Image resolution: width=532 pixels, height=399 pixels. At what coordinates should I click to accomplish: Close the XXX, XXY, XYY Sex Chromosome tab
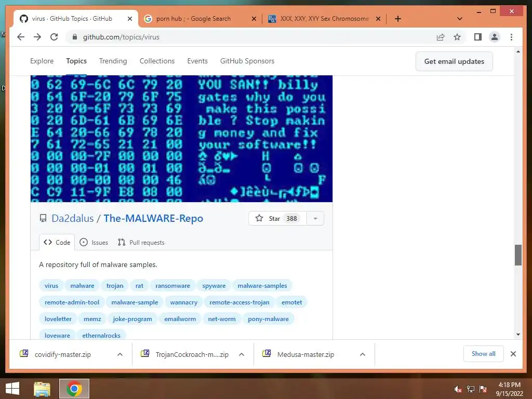point(378,19)
